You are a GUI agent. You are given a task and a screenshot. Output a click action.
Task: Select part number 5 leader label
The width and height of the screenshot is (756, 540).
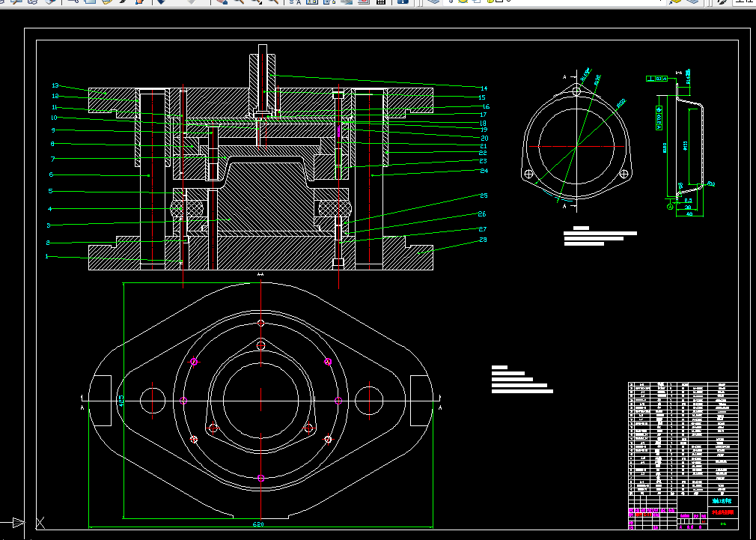(x=50, y=191)
